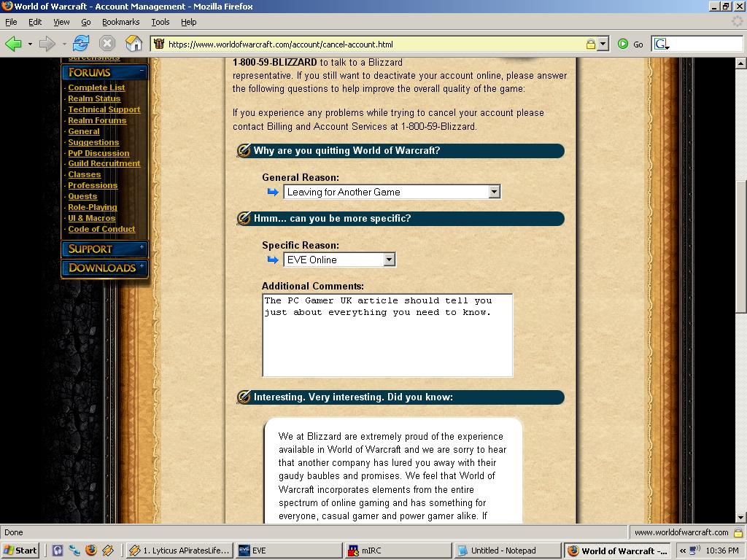The height and width of the screenshot is (560, 747).
Task: Click the status bar padlock icon
Action: click(x=738, y=532)
